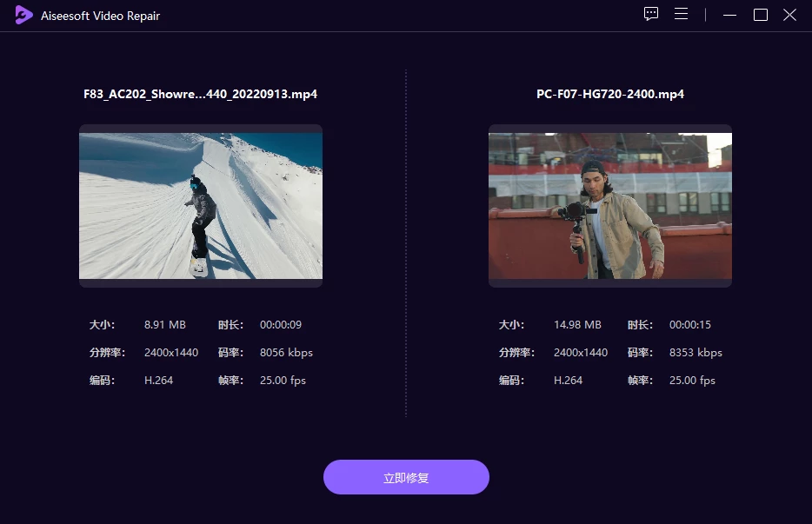Click the 00:00:09 duration value

click(281, 325)
